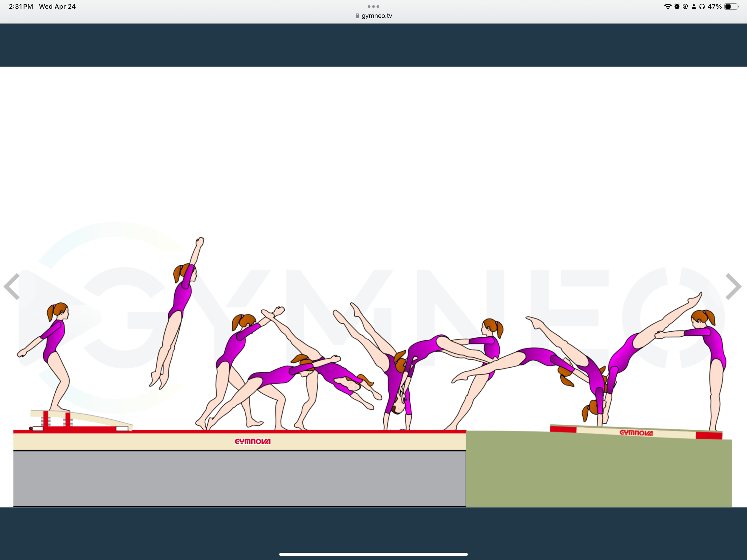Tap the battery indicator icon
The height and width of the screenshot is (560, 747).
click(x=731, y=6)
